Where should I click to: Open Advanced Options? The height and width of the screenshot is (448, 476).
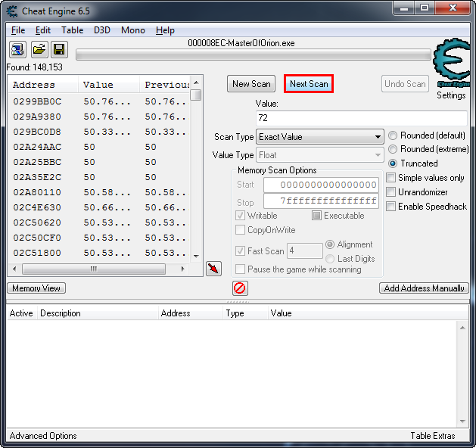click(43, 436)
